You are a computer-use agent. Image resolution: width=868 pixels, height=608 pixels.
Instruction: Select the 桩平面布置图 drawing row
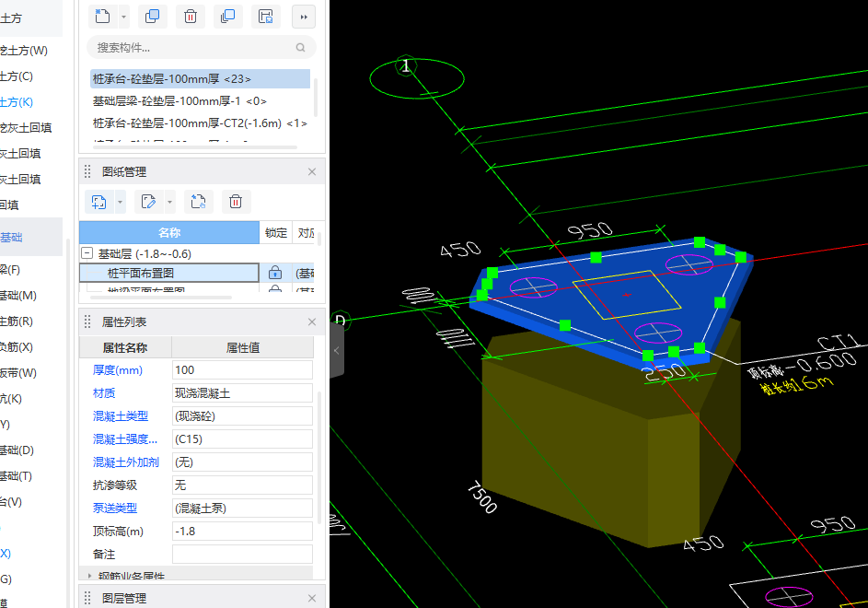[169, 273]
